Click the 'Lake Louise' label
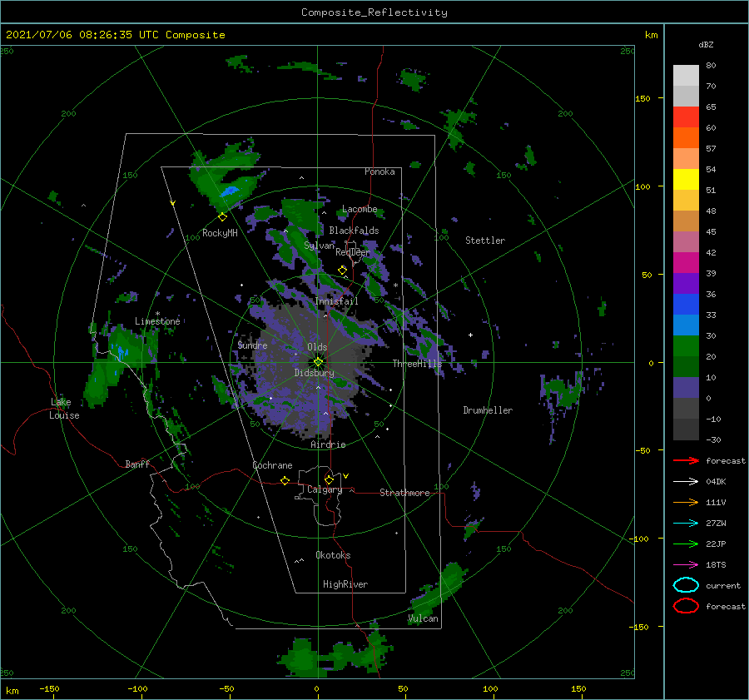 coord(64,409)
